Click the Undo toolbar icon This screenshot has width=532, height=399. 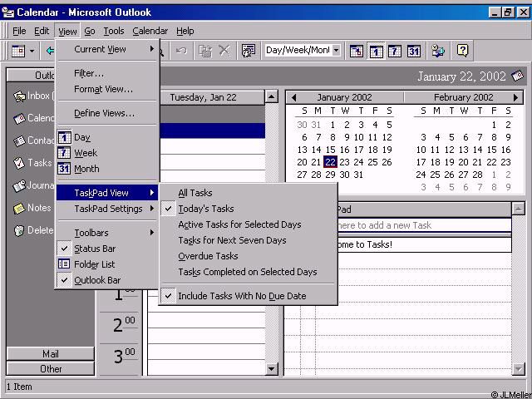coord(181,51)
